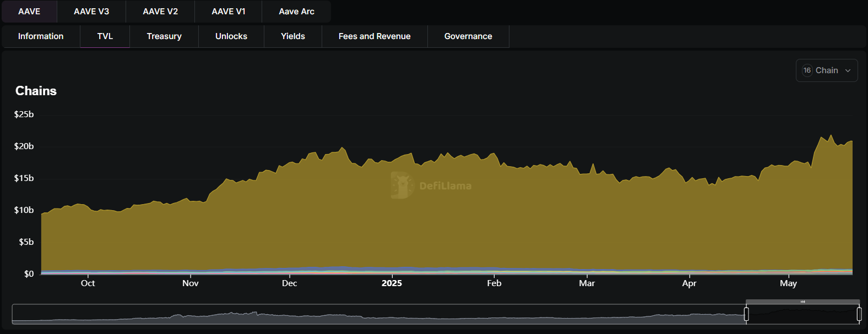Click the unselected area of time navigator
The height and width of the screenshot is (334, 868).
pyautogui.click(x=379, y=314)
